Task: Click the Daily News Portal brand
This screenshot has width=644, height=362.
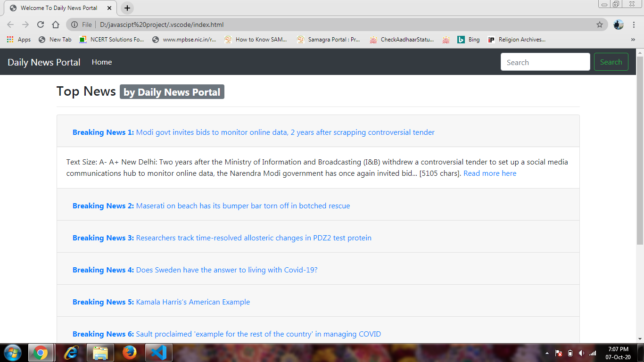Action: (44, 62)
